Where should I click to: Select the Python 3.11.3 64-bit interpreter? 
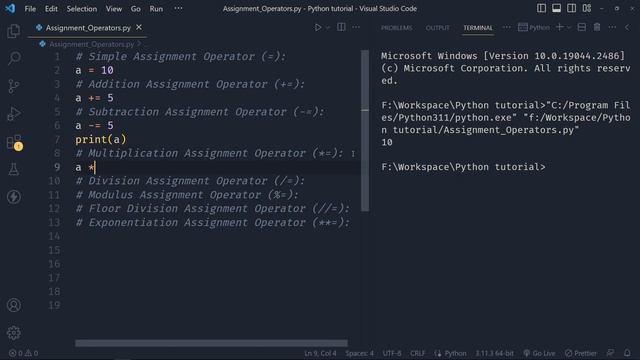pyautogui.click(x=494, y=353)
